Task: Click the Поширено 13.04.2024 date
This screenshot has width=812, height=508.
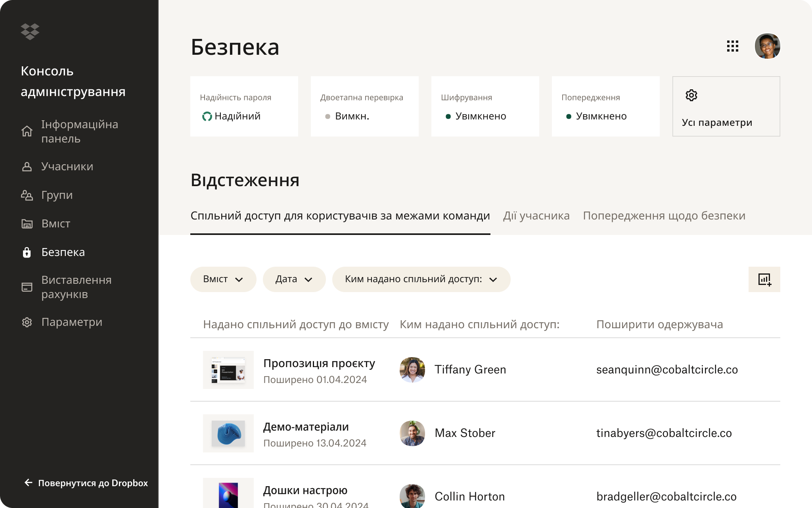Action: click(315, 443)
